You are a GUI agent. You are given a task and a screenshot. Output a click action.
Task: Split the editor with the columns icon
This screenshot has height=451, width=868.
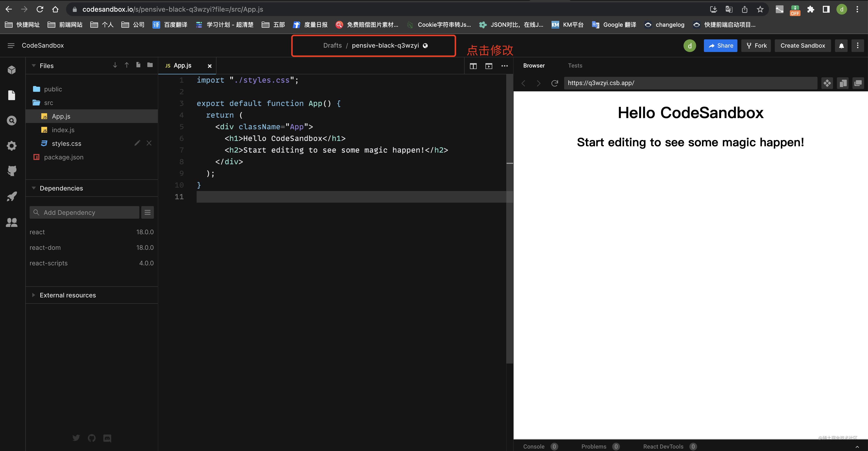click(473, 66)
